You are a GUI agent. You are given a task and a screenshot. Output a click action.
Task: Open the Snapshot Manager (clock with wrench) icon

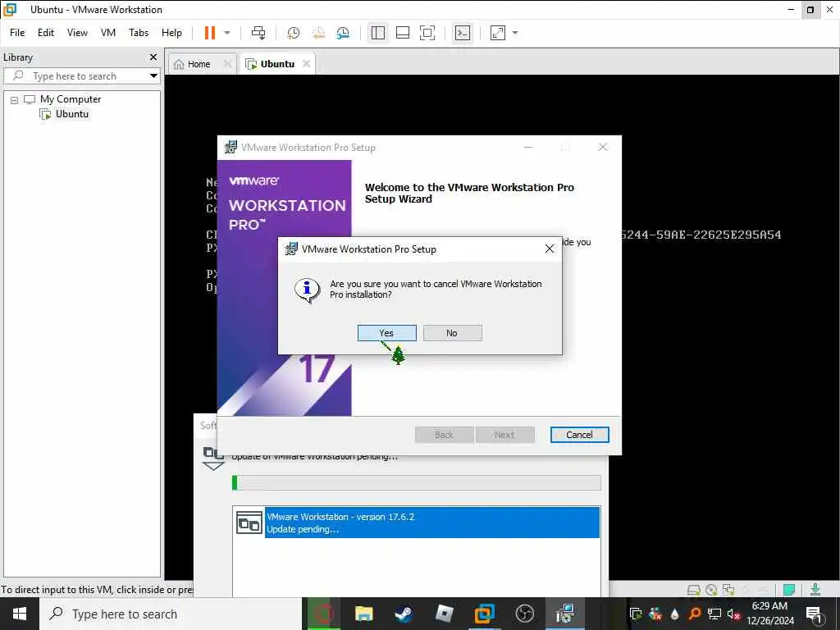point(343,33)
